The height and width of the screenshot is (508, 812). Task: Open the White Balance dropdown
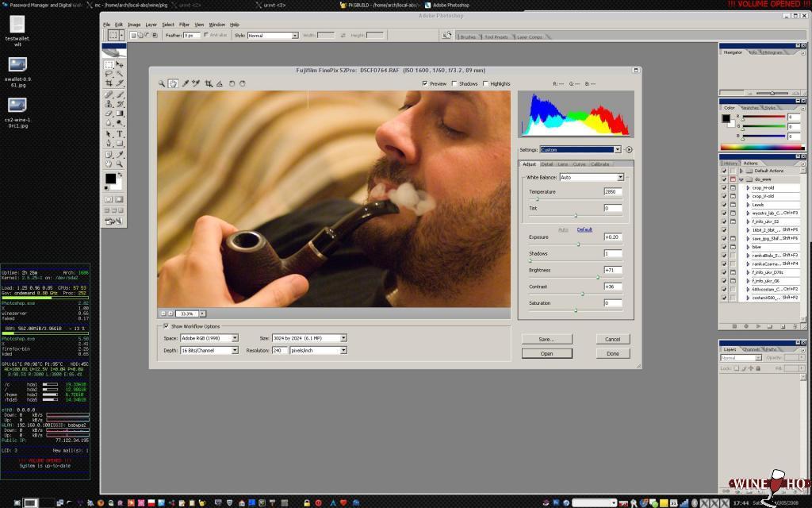592,177
